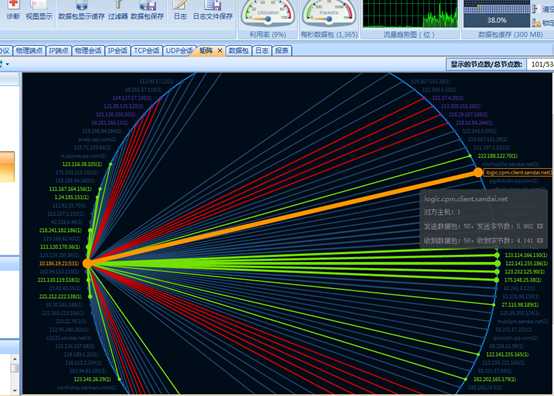Click node label 123.114.166.150

click(x=526, y=255)
